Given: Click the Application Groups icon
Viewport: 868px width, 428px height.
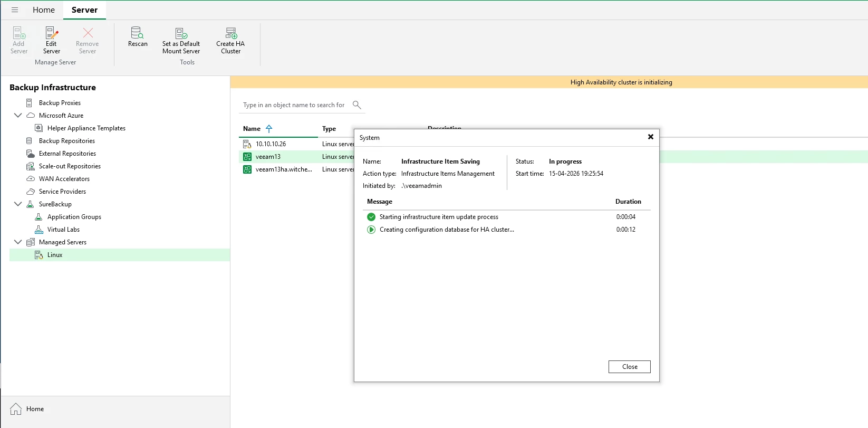Looking at the screenshot, I should point(38,217).
